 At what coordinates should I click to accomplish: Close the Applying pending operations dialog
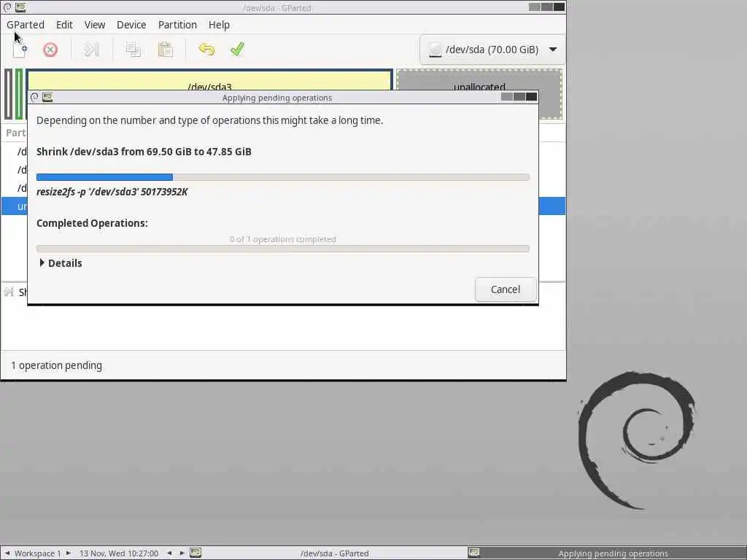[x=532, y=97]
